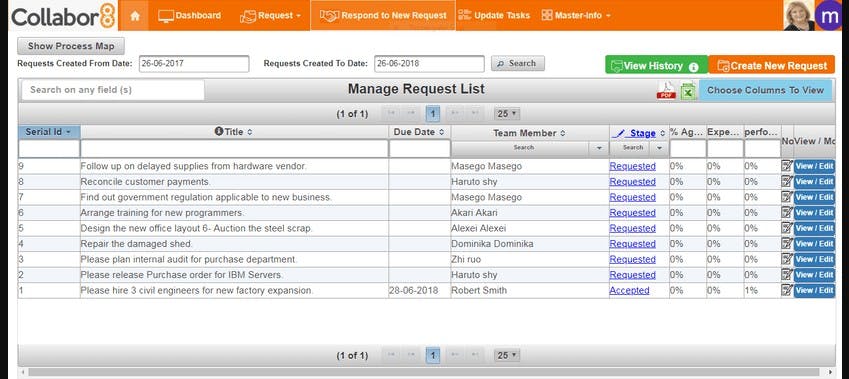Go to next page in bottom paginator
This screenshot has height=379, width=849.
point(455,355)
